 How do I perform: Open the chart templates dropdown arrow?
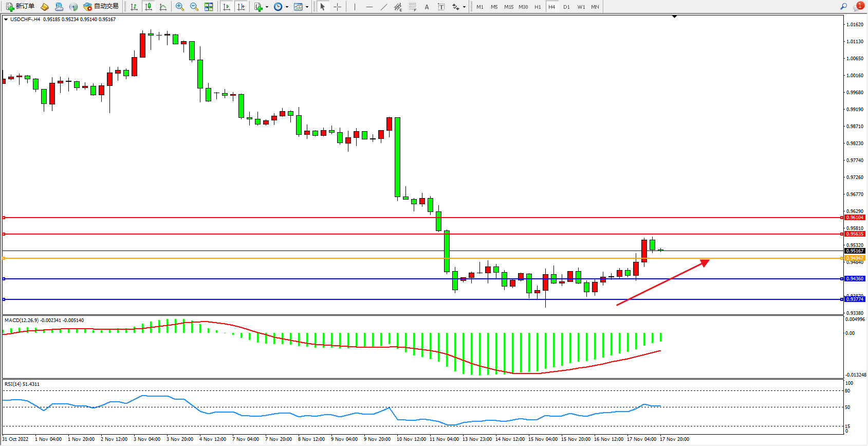(307, 7)
